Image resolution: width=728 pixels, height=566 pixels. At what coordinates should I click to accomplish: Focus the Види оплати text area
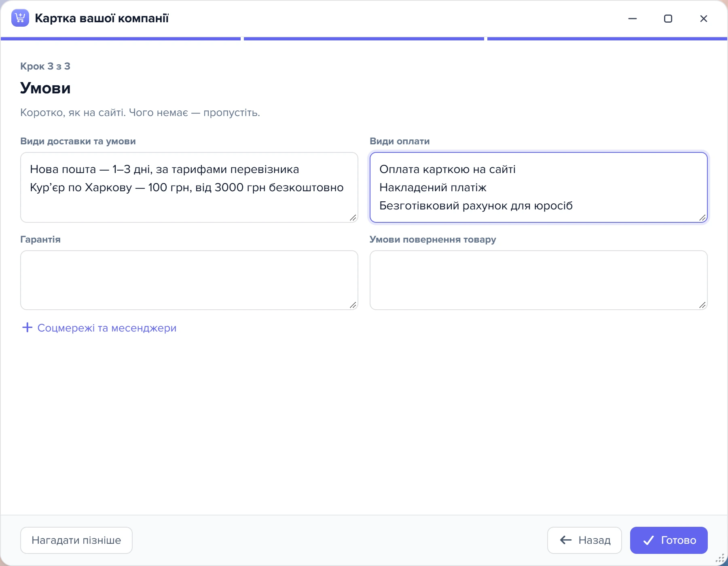tap(539, 187)
